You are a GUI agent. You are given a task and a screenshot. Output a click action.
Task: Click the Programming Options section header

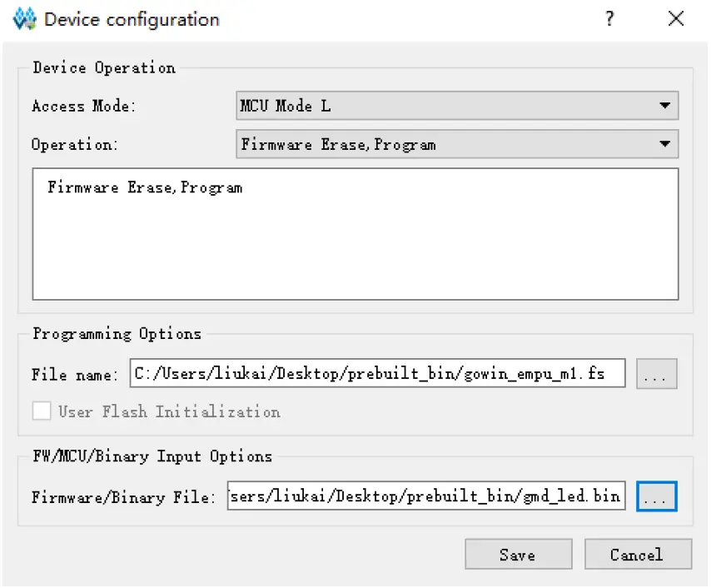(x=116, y=334)
